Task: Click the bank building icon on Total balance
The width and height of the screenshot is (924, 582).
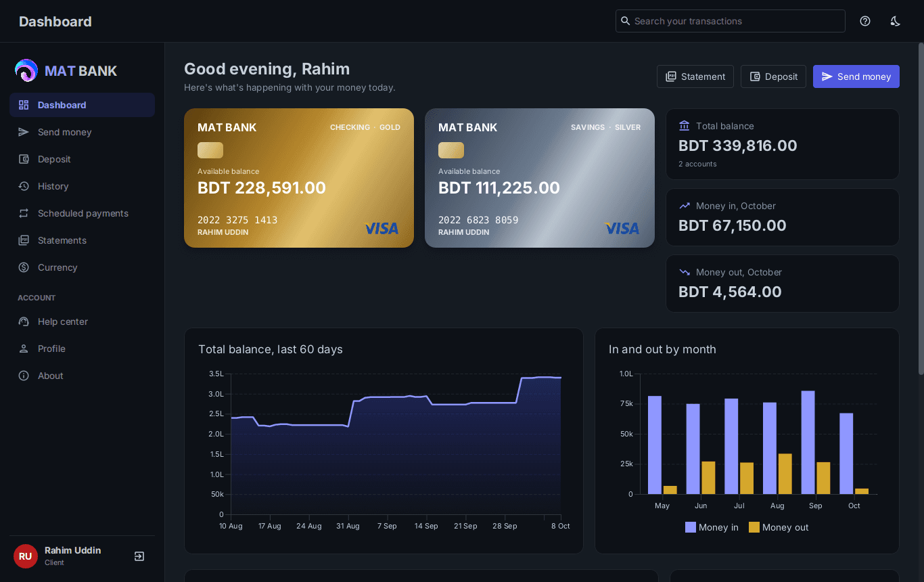Action: pyautogui.click(x=685, y=126)
